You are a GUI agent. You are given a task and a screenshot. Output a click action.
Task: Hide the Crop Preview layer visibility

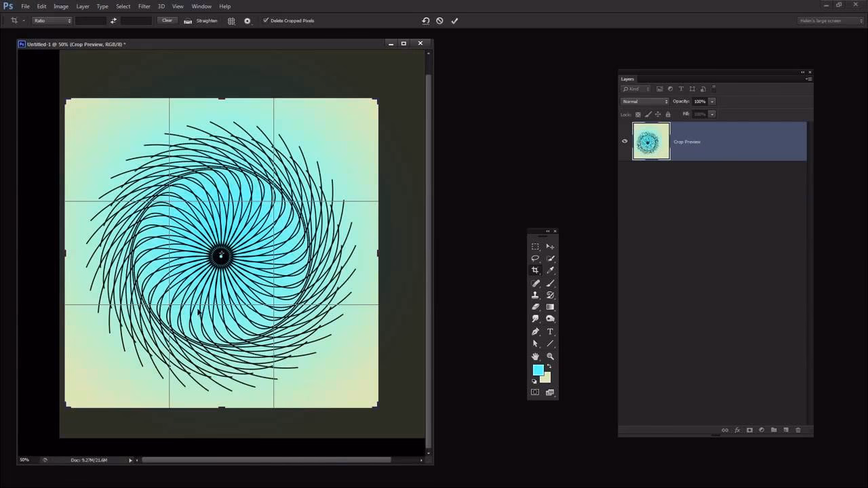(625, 141)
